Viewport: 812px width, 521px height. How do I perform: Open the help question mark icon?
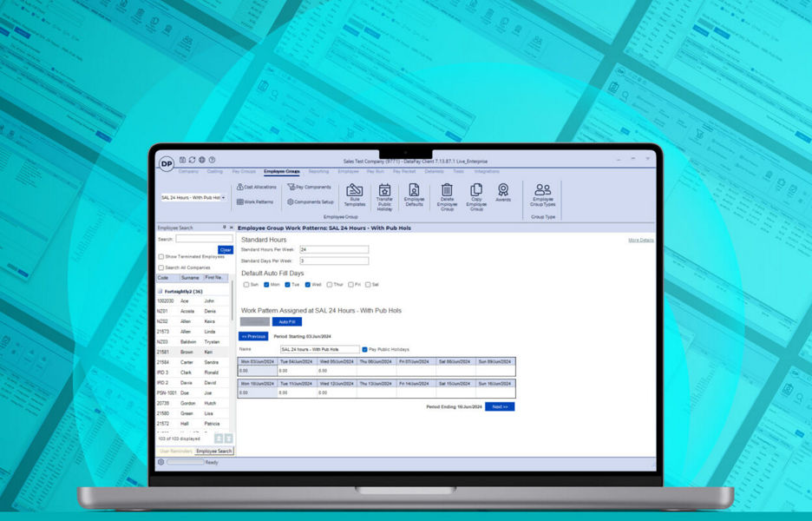point(212,160)
